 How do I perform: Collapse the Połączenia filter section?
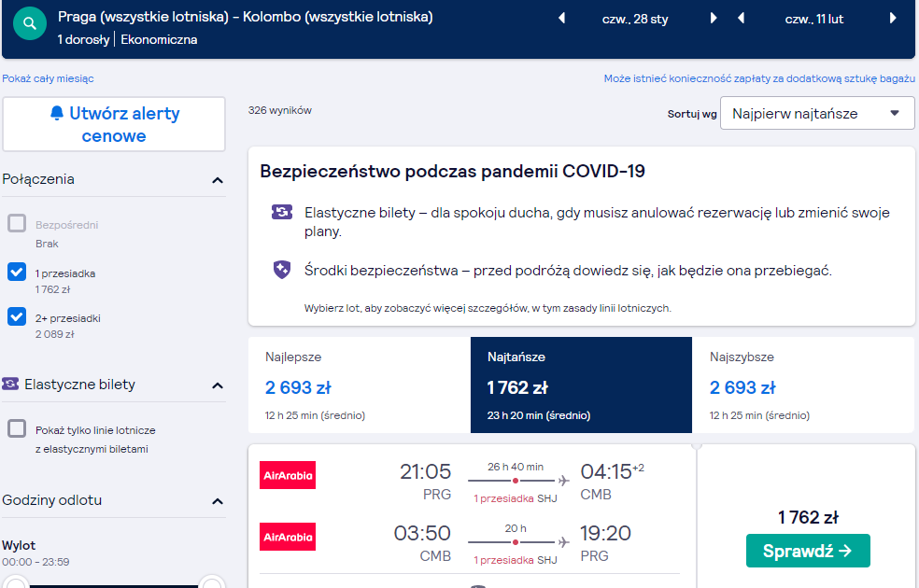pos(218,180)
